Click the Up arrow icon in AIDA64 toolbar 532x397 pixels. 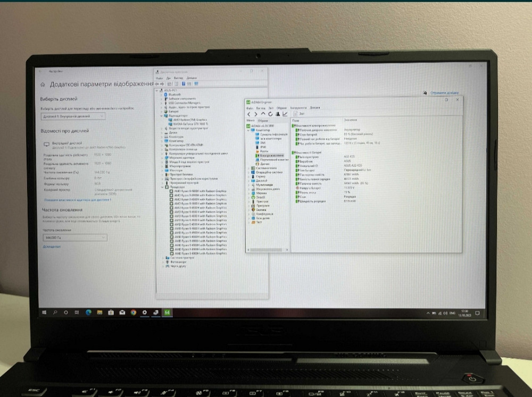[263, 114]
